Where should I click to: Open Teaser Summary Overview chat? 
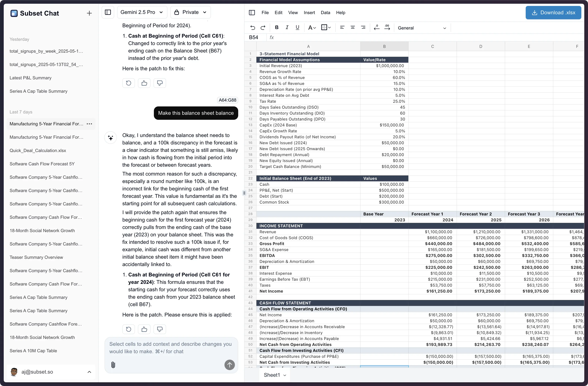click(x=36, y=257)
